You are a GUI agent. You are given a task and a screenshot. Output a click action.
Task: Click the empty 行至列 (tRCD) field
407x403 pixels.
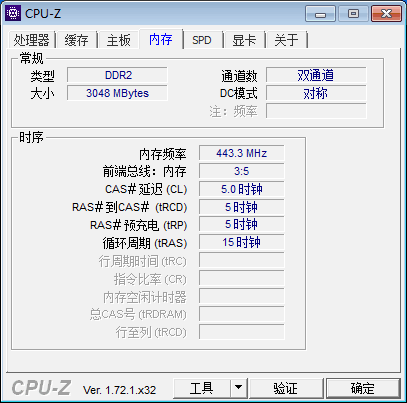[242, 332]
